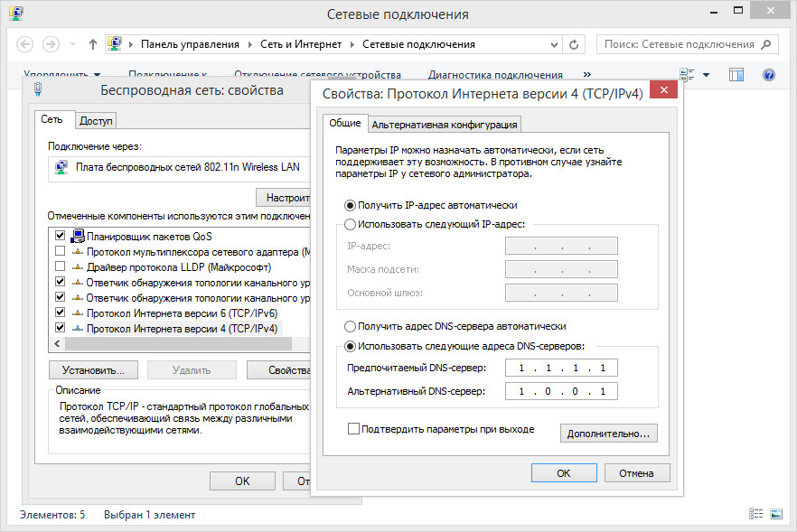Show hidden toolbar commands with the » chevron

(x=587, y=75)
